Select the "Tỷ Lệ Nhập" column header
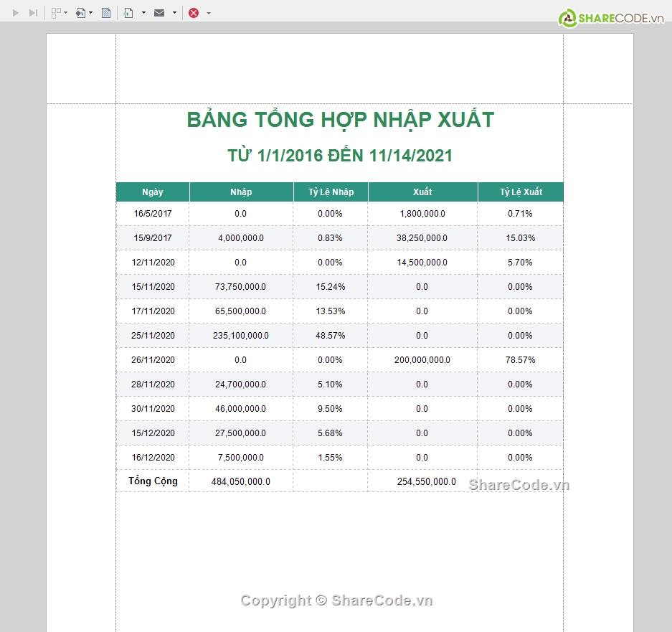The height and width of the screenshot is (632, 672). tap(331, 192)
